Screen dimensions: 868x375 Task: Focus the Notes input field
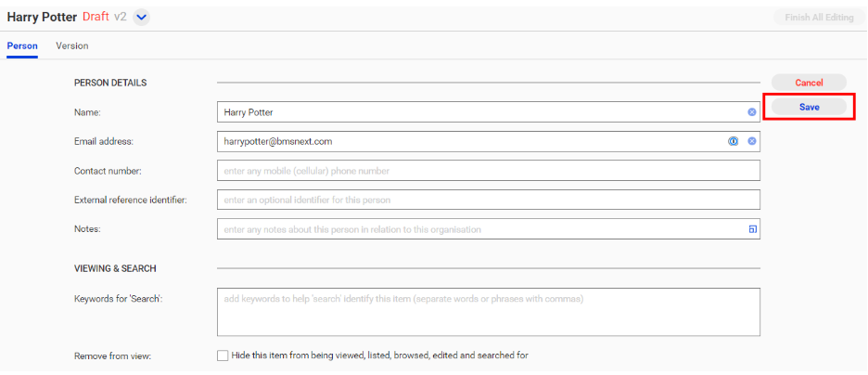pyautogui.click(x=489, y=229)
